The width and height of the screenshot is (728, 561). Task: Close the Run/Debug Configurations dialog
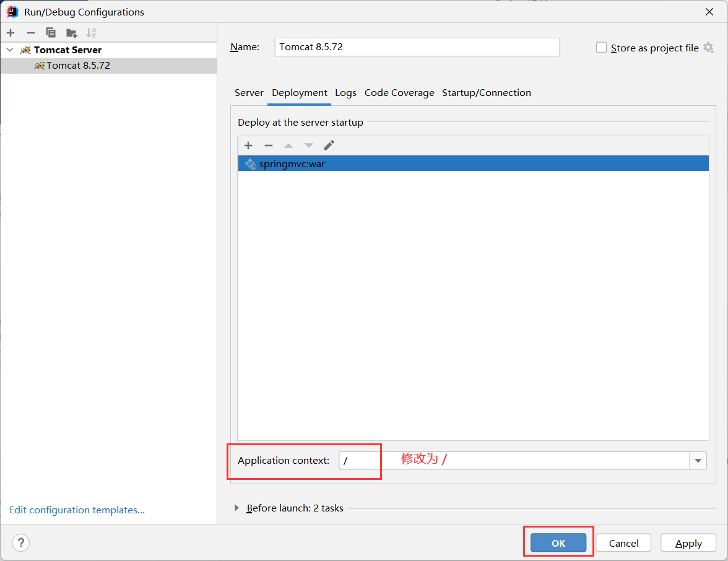pyautogui.click(x=709, y=12)
